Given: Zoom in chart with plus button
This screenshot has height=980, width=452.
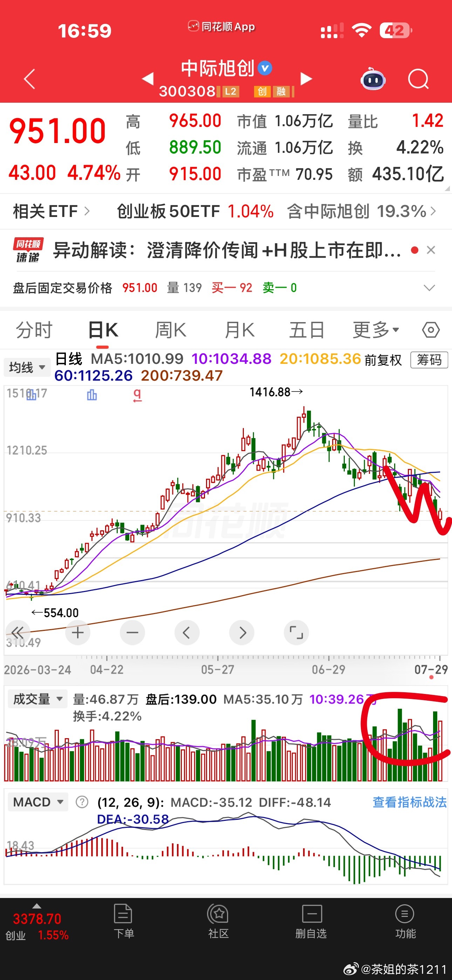Looking at the screenshot, I should tap(78, 633).
